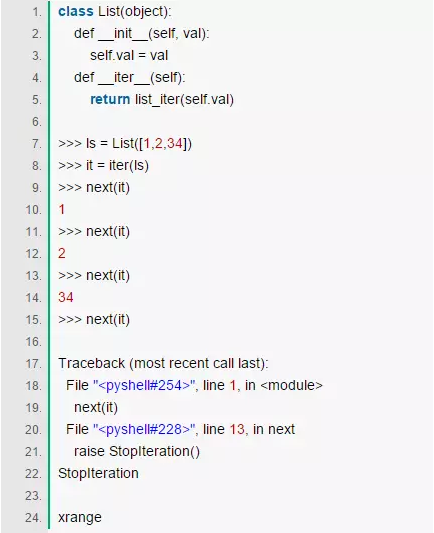The width and height of the screenshot is (434, 533).
Task: Click the red number 13 on line 20
Action: point(237,429)
